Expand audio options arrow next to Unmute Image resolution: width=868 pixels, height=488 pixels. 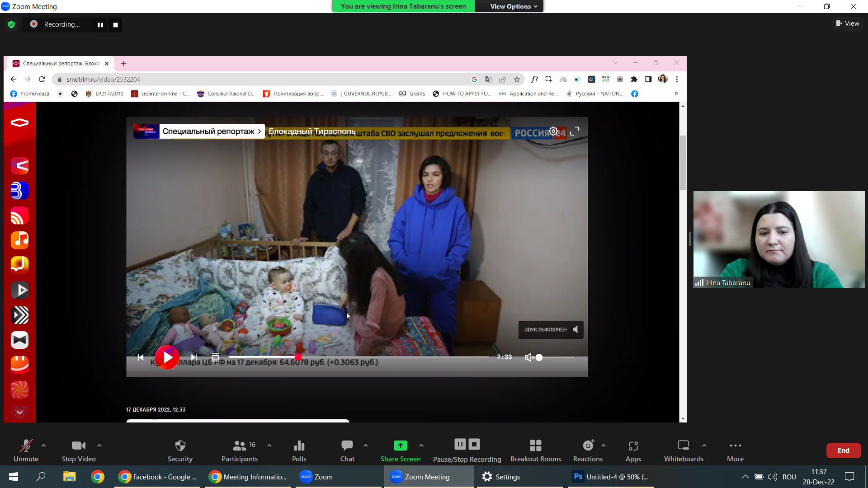pyautogui.click(x=44, y=446)
